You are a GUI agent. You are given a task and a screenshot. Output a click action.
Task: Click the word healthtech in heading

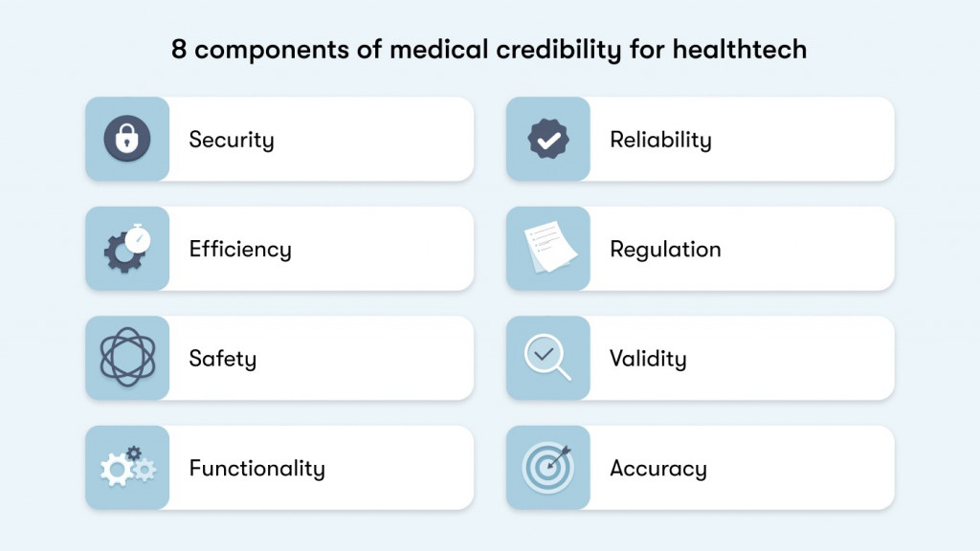(x=740, y=49)
